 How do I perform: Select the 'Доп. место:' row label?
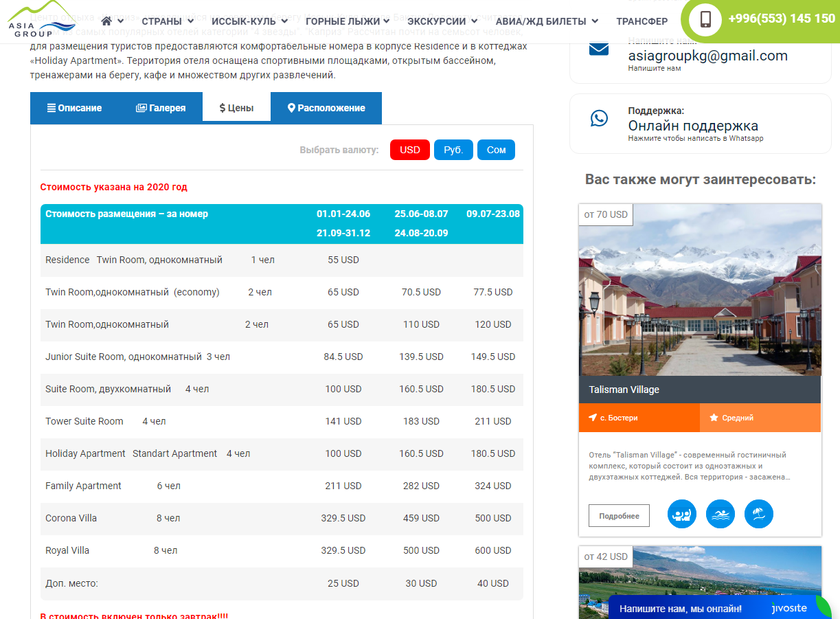[x=72, y=583]
